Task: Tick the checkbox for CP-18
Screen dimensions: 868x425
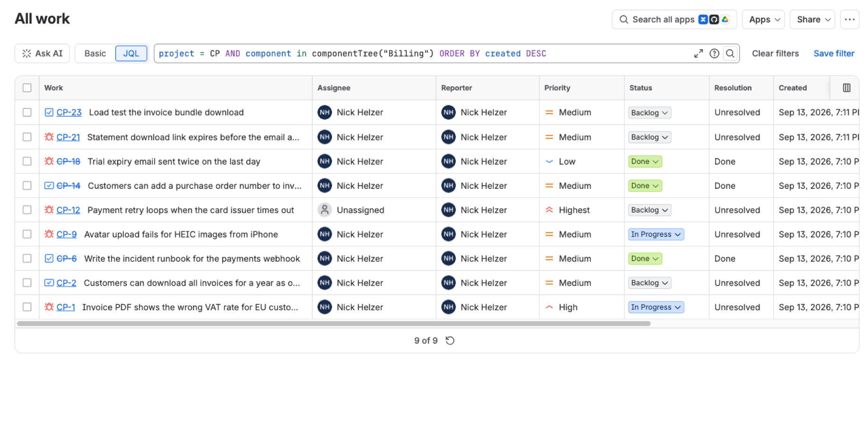Action: click(27, 161)
